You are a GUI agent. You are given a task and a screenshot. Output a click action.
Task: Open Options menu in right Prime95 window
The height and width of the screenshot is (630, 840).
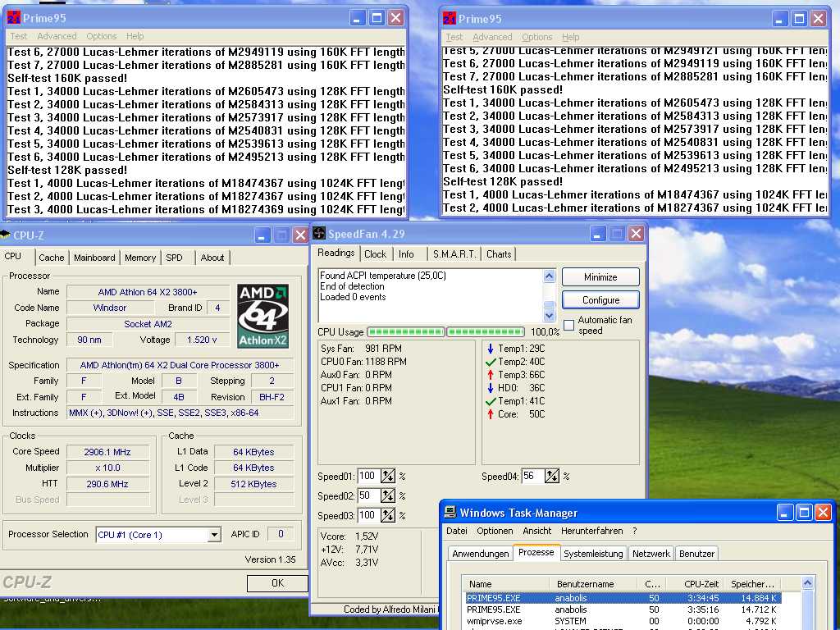tap(536, 37)
